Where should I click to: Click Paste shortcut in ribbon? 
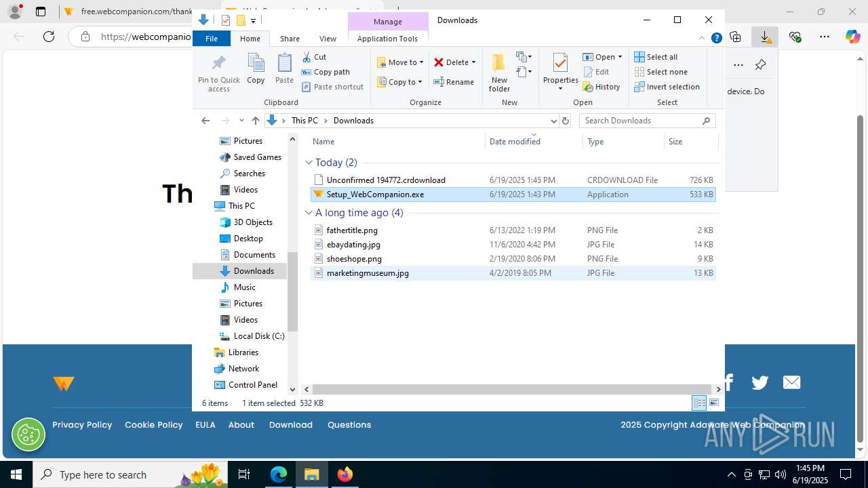click(332, 87)
